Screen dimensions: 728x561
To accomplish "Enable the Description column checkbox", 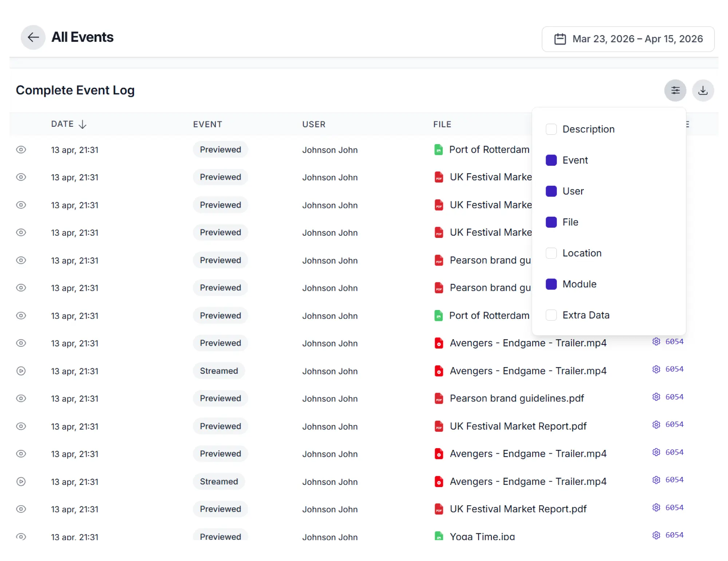I will coord(551,129).
